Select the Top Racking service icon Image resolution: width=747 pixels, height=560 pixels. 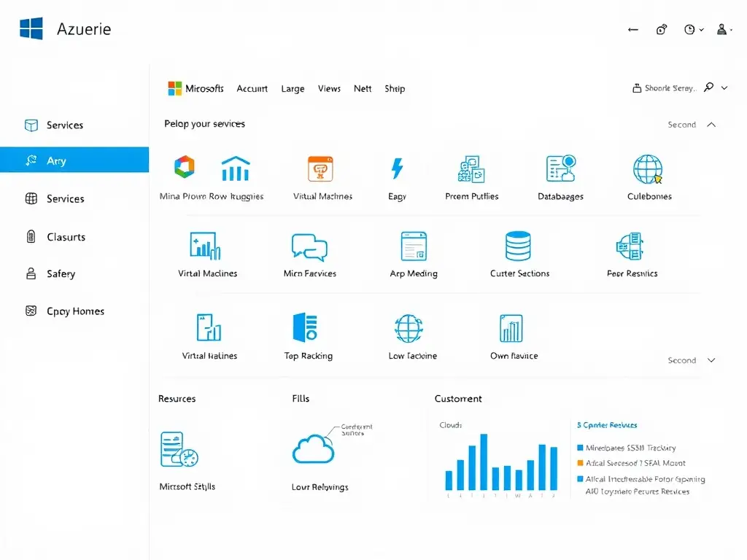click(x=306, y=328)
